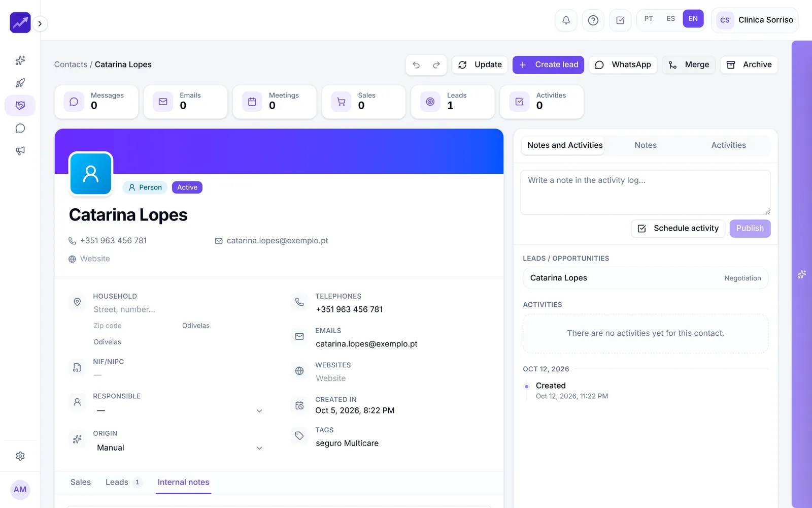Image resolution: width=812 pixels, height=508 pixels.
Task: Click the Merge button
Action: click(x=689, y=65)
